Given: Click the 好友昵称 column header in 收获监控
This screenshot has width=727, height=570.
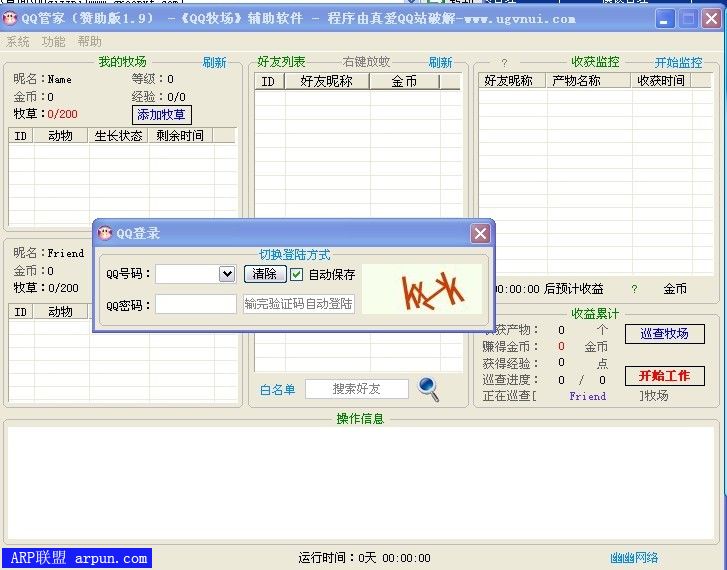Looking at the screenshot, I should [512, 81].
